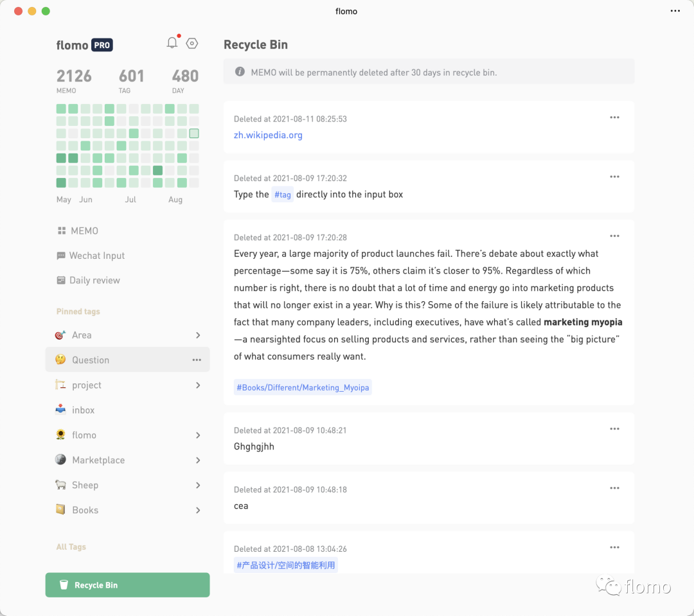The width and height of the screenshot is (694, 616).
Task: Click the #产品设计/空间的智能利用 tag
Action: pyautogui.click(x=286, y=565)
